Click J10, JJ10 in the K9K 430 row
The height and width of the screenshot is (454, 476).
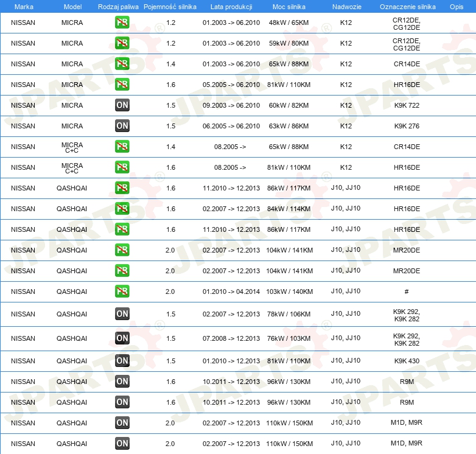click(x=346, y=360)
